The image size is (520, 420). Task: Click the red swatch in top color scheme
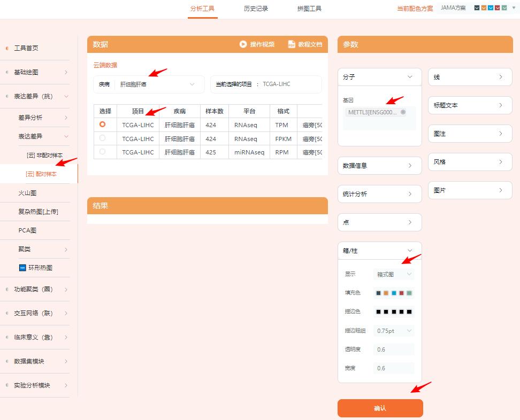pos(498,7)
